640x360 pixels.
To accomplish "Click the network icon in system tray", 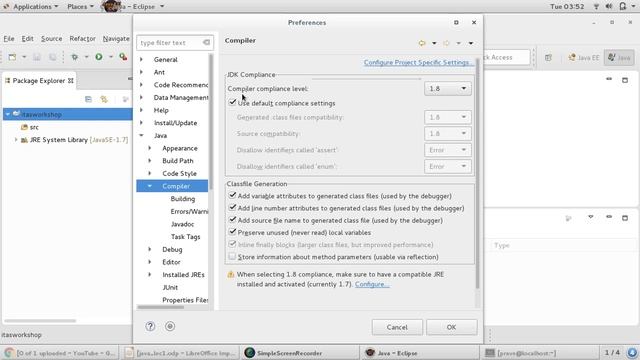I will 596,7.
